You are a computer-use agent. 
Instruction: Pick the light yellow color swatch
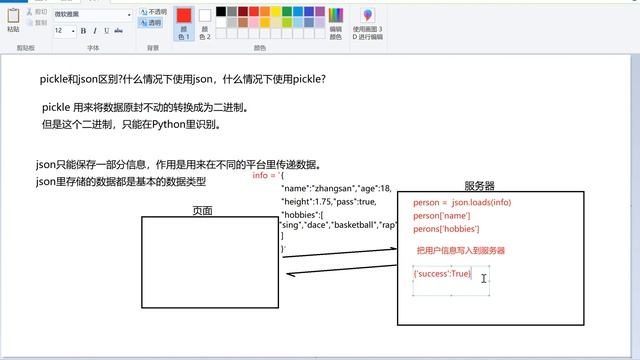[x=276, y=22]
